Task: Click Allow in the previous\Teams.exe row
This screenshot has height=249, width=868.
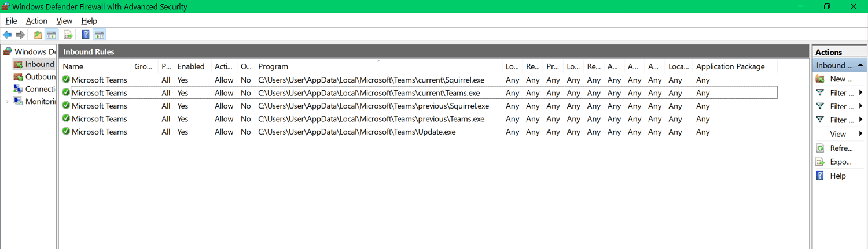Action: pos(224,119)
